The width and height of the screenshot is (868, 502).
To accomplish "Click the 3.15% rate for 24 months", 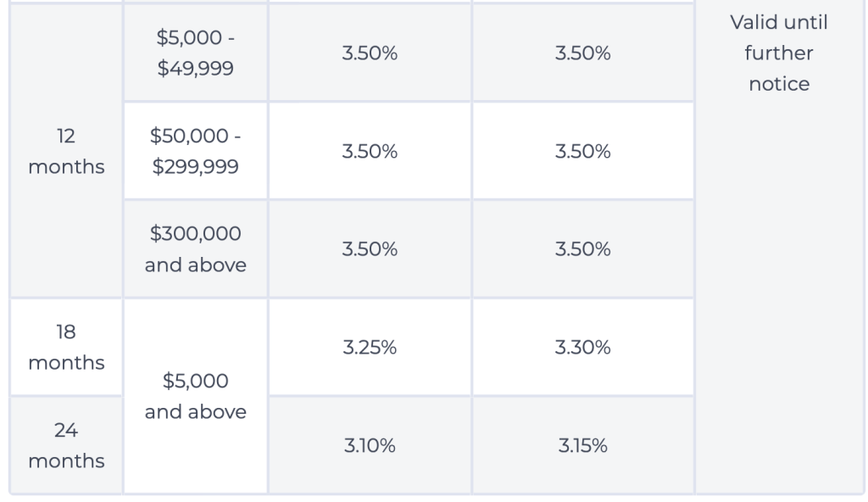I will 582,446.
